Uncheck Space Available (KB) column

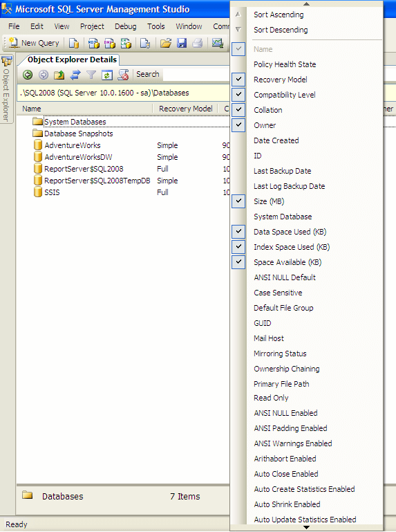point(238,262)
